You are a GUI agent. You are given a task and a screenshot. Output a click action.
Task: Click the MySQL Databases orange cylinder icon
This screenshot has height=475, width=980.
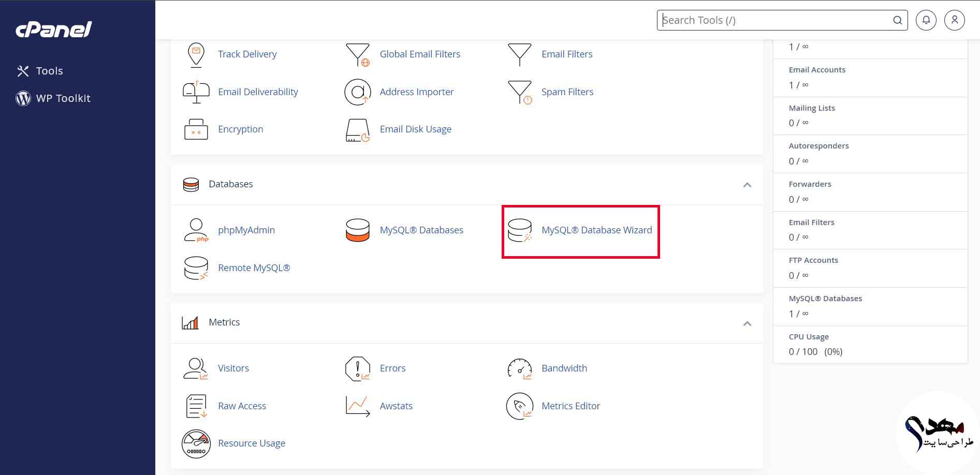tap(358, 230)
